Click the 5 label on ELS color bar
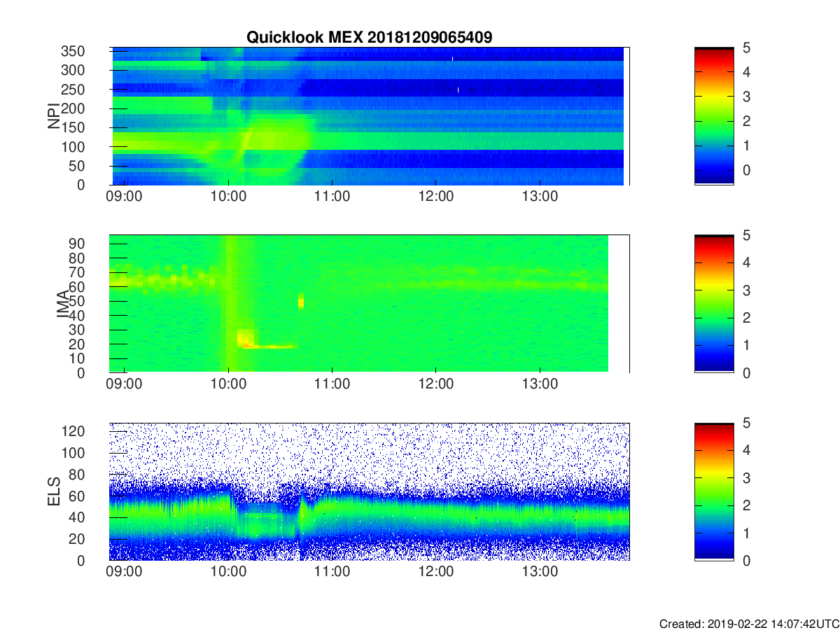840x630 pixels. click(748, 423)
